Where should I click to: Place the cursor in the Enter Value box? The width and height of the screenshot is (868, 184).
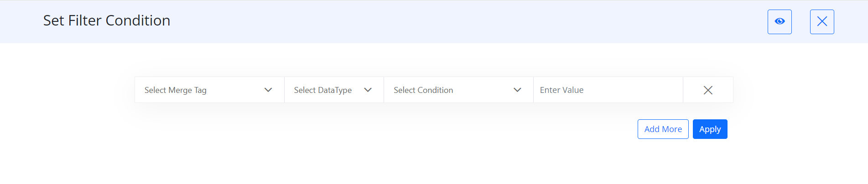[x=608, y=90]
